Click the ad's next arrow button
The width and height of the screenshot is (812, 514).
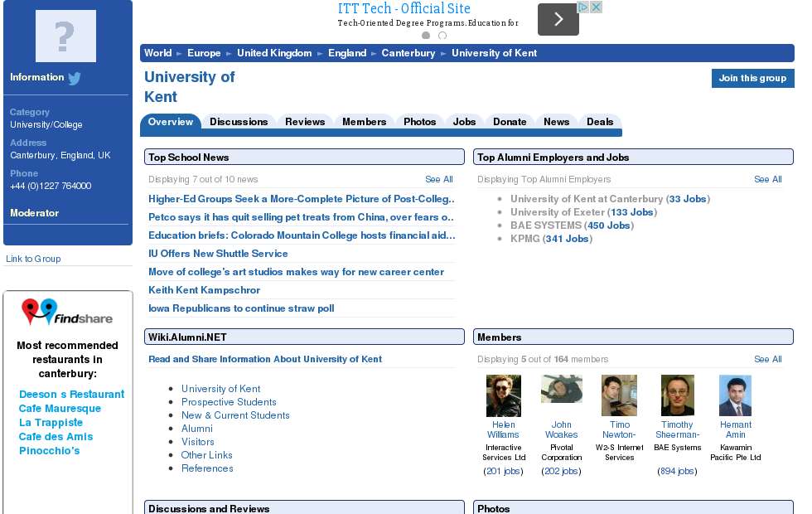click(558, 20)
